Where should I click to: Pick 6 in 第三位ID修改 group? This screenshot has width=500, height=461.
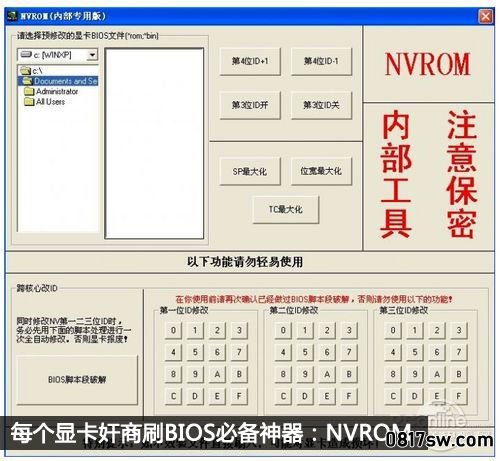tap(437, 352)
